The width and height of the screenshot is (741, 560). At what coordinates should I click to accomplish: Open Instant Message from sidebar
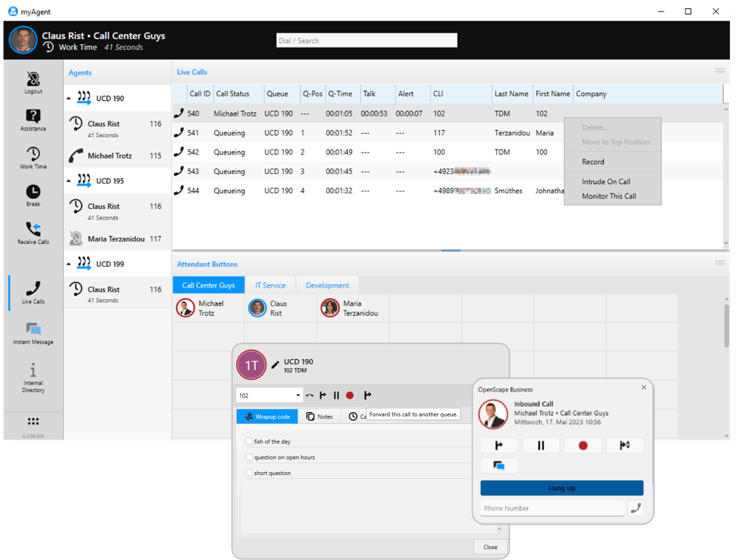(x=33, y=334)
